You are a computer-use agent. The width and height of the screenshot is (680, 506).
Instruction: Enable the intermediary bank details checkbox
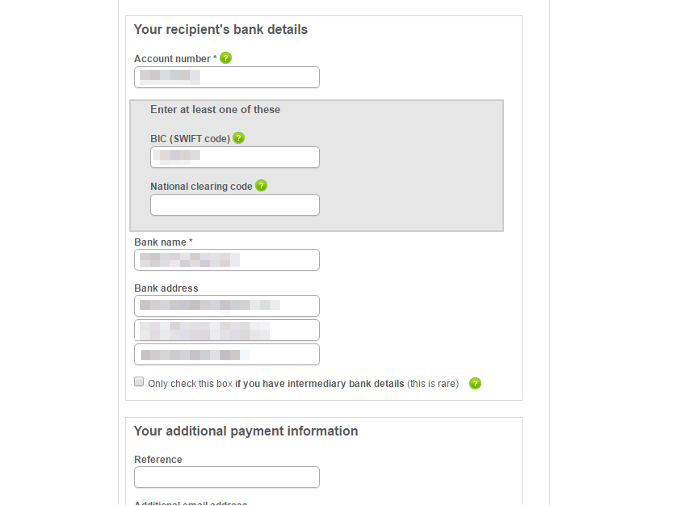click(x=139, y=382)
